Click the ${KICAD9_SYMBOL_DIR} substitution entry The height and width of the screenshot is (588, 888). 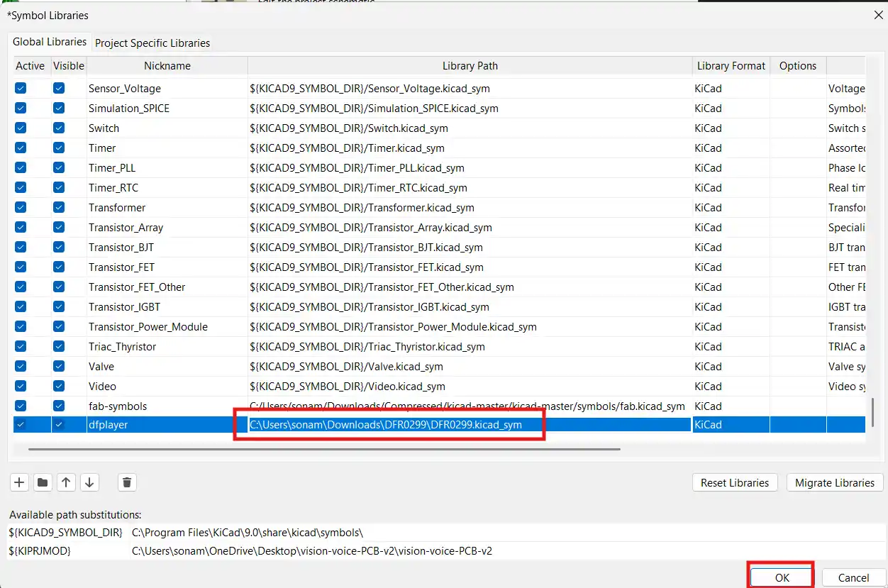pyautogui.click(x=65, y=532)
